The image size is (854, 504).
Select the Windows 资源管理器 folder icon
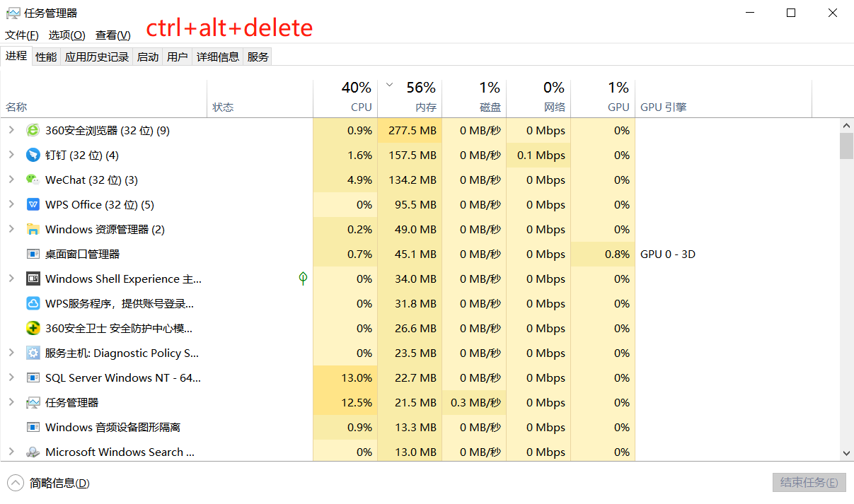pos(33,229)
